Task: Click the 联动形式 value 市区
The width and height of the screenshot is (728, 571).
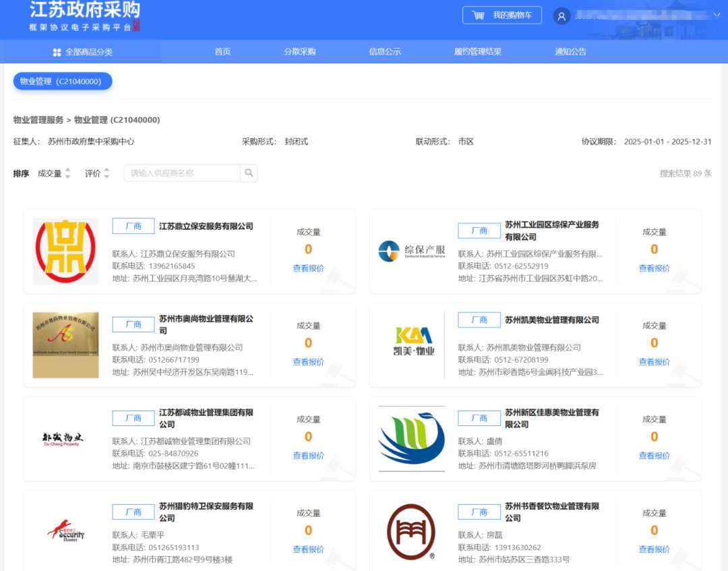Action: (x=466, y=142)
